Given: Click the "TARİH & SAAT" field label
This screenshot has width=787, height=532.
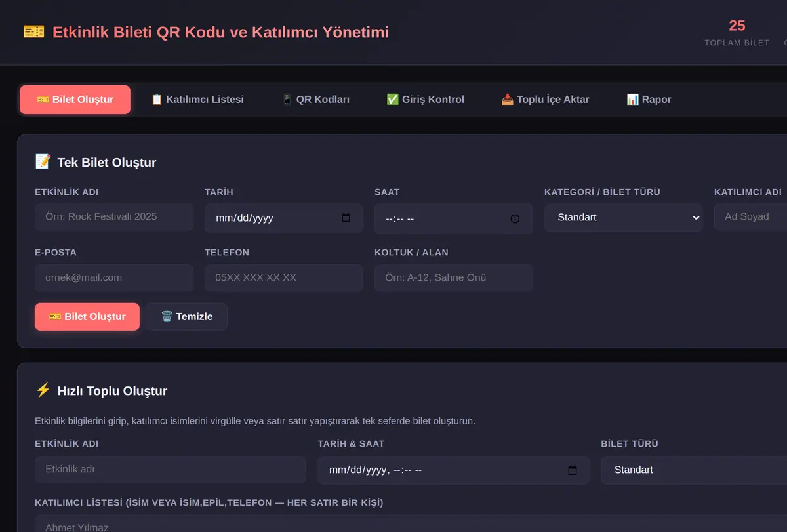Looking at the screenshot, I should [x=352, y=444].
